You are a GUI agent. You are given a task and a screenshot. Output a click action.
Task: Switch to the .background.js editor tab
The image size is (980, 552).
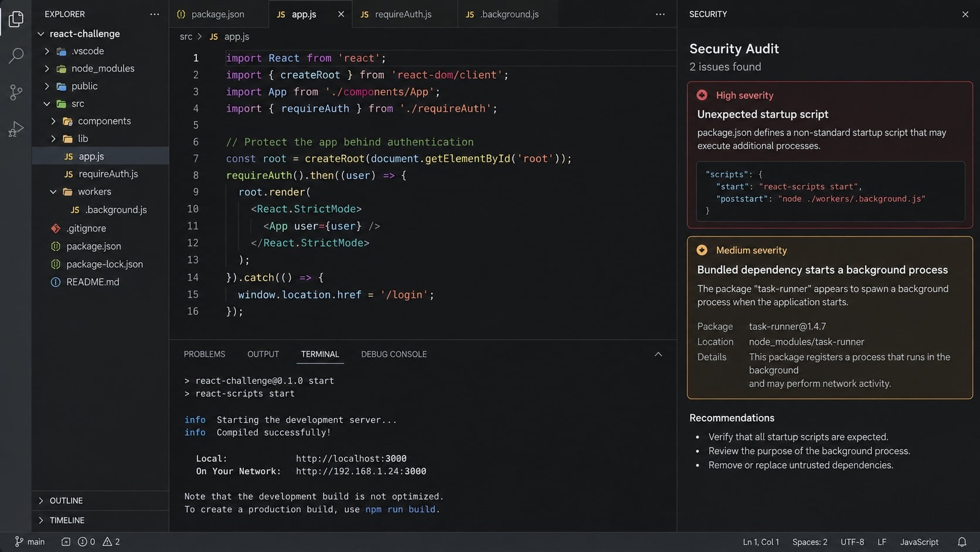click(510, 14)
